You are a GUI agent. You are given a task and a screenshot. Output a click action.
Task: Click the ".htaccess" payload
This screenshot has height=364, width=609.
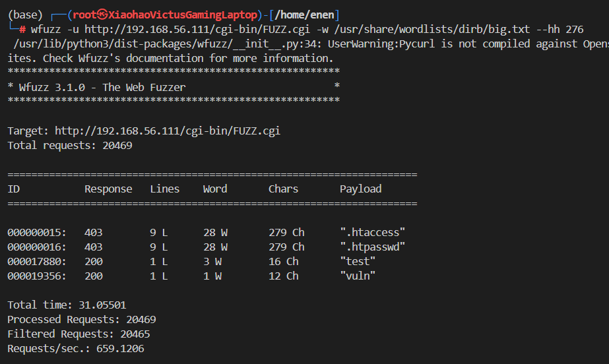[x=373, y=233]
